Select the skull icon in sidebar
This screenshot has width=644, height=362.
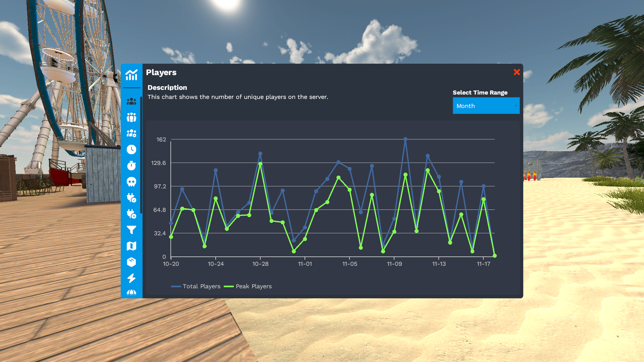(x=131, y=182)
